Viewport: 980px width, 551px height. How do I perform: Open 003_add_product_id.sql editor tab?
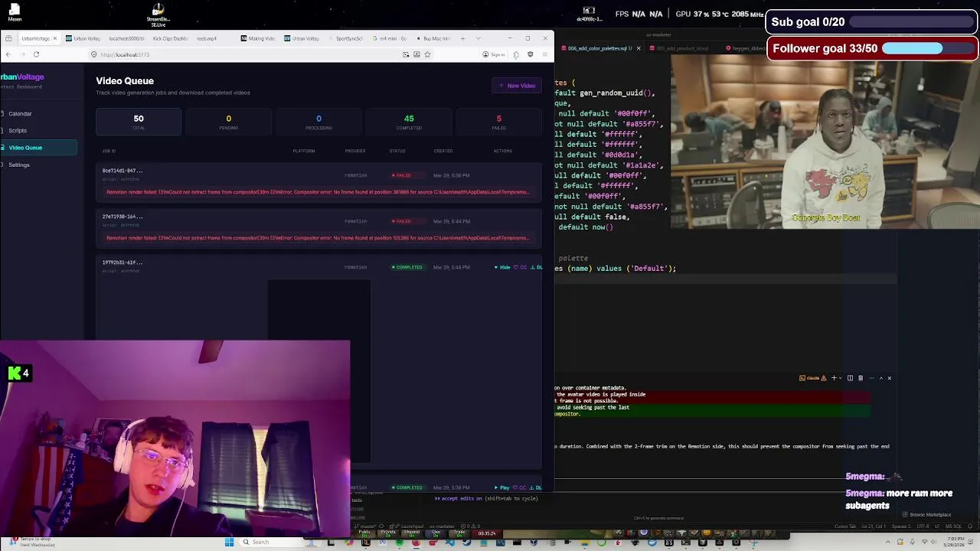(680, 48)
